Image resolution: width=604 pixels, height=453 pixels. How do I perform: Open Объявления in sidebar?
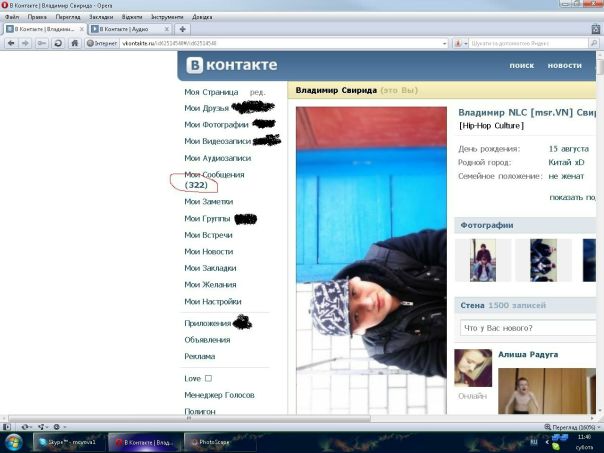point(207,340)
